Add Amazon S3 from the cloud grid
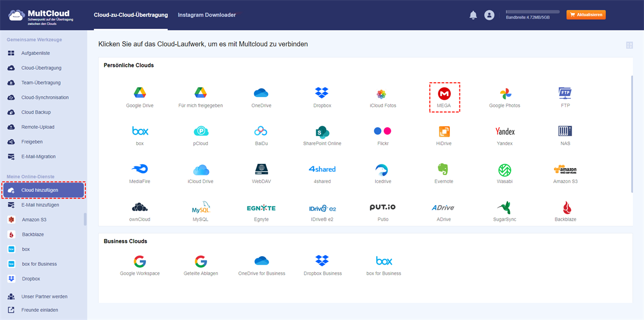644x320 pixels. click(x=565, y=169)
